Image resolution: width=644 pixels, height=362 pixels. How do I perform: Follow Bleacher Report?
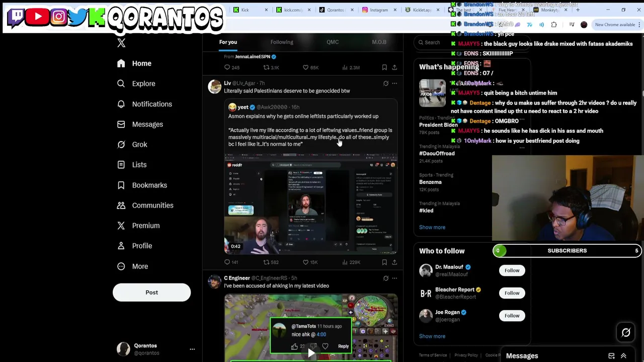pos(512,293)
